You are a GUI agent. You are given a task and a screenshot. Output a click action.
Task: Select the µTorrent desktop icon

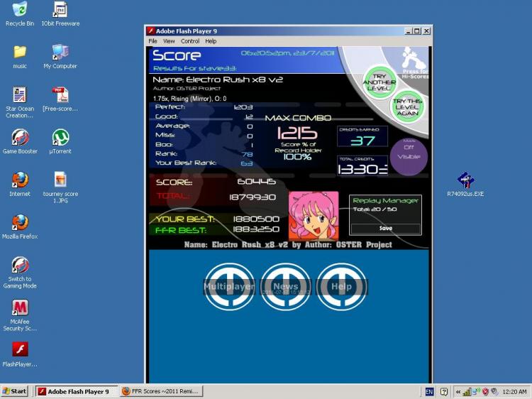tap(60, 141)
